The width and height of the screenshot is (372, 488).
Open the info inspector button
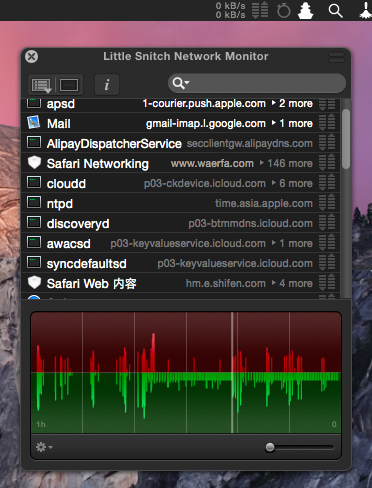107,85
